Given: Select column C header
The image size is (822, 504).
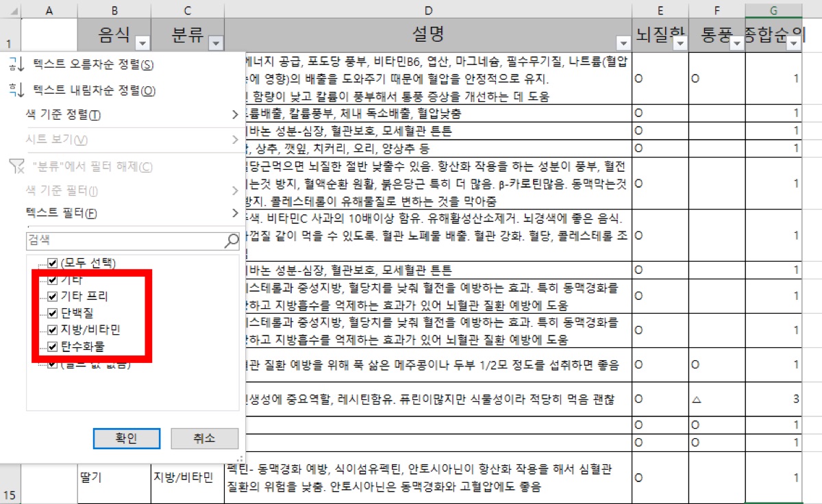Looking at the screenshot, I should click(188, 10).
